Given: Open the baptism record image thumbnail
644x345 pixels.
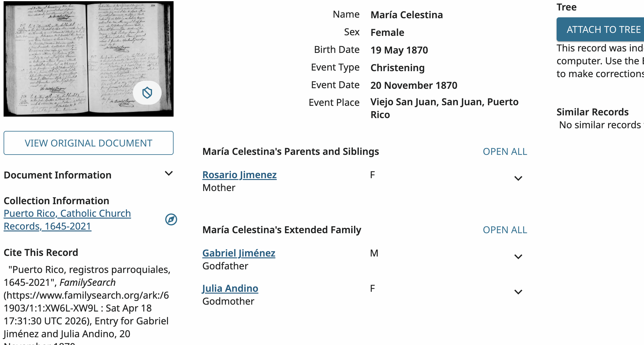Looking at the screenshot, I should [89, 59].
